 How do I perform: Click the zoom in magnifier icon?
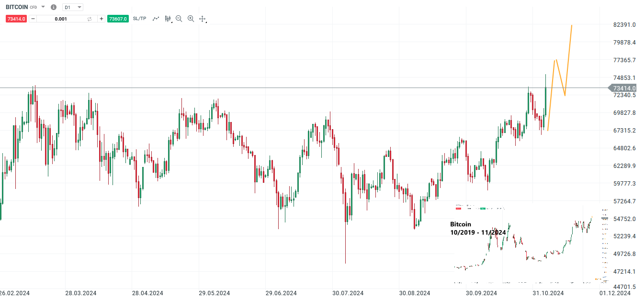coord(191,18)
